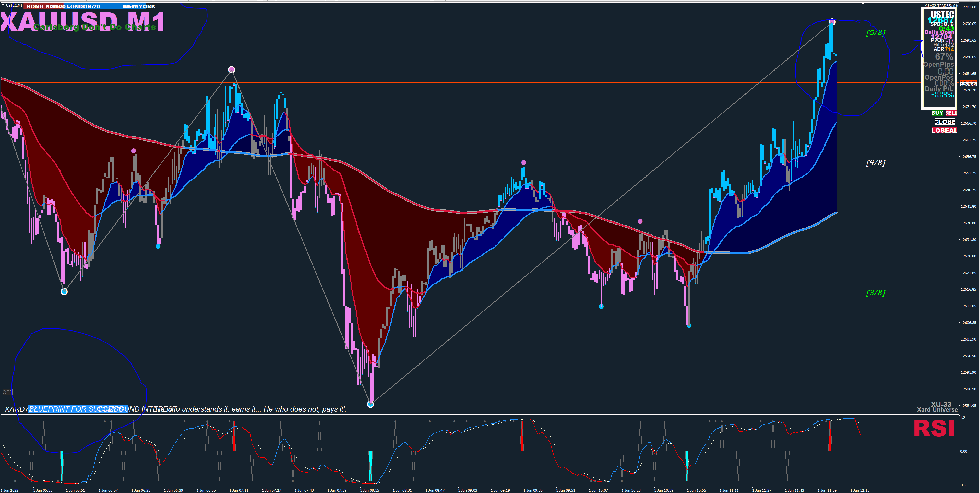Click the expert advisor sad face icon
The image size is (980, 493).
click(955, 6)
